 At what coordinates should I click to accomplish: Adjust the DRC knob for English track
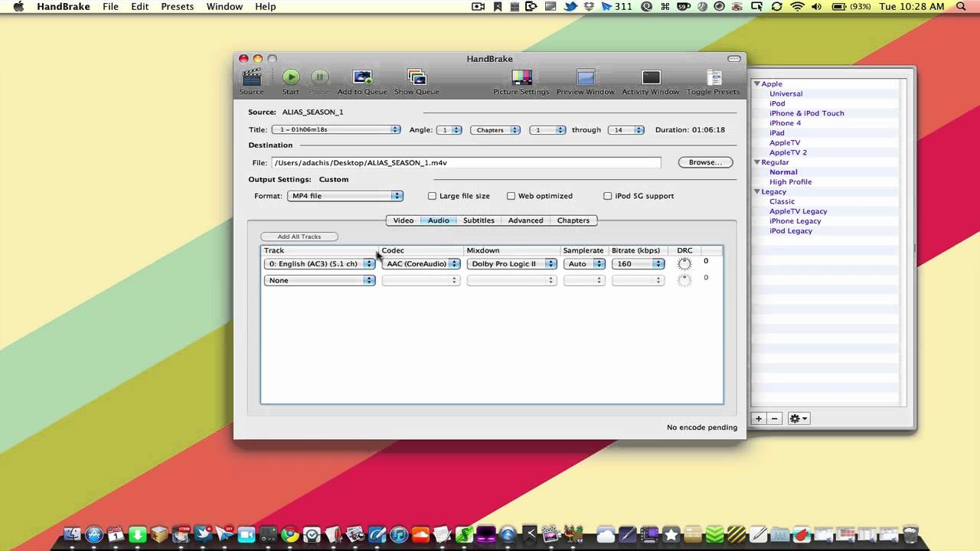point(684,264)
